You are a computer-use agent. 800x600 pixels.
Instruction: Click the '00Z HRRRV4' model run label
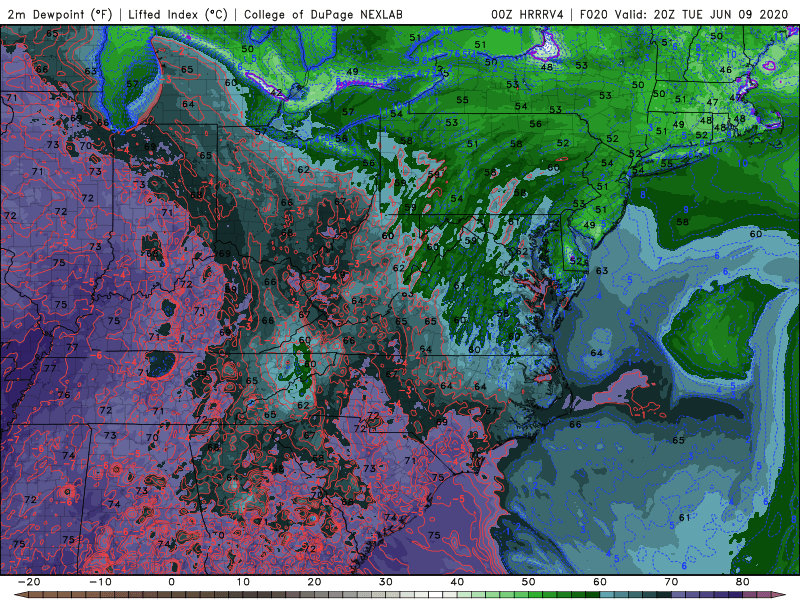pyautogui.click(x=527, y=14)
